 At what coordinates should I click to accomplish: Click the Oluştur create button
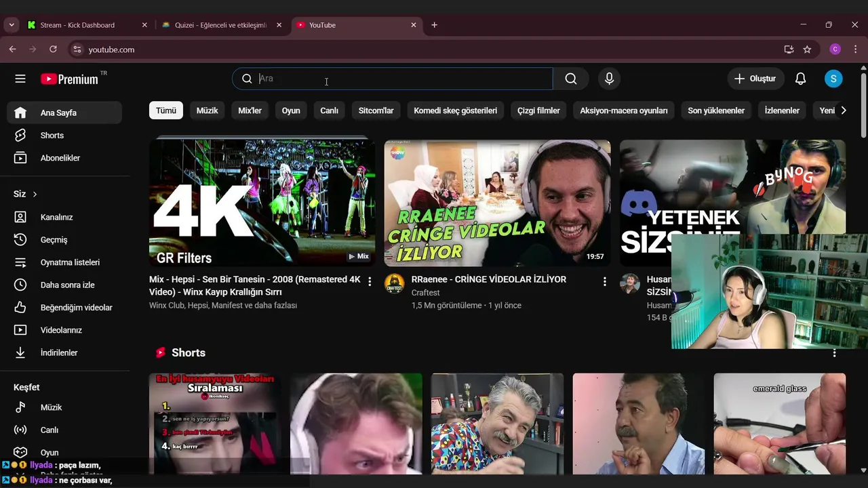[x=755, y=79]
